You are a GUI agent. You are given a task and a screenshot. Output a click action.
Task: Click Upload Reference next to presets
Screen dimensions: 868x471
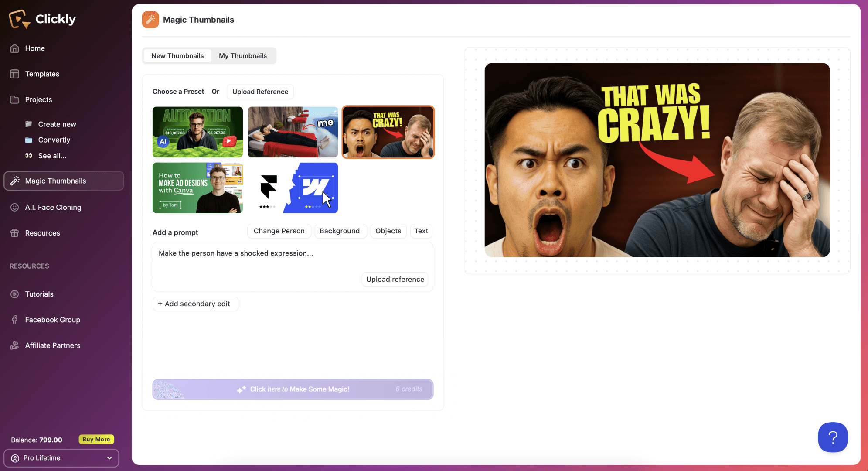260,92
